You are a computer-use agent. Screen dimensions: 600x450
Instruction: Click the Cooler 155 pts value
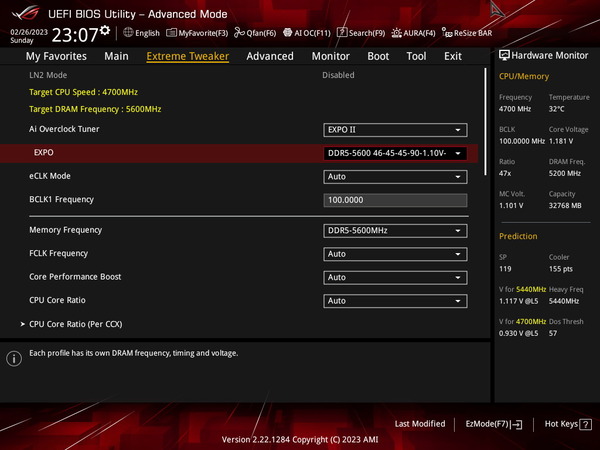[x=561, y=269]
